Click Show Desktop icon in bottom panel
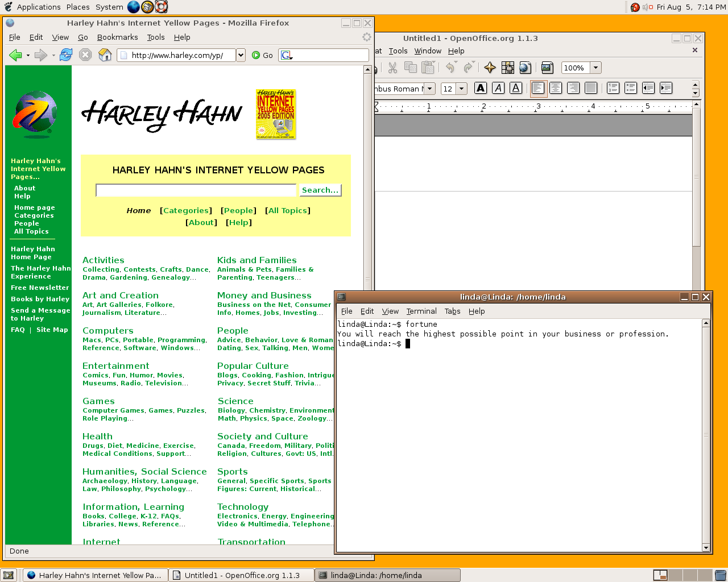Image resolution: width=728 pixels, height=582 pixels. point(8,575)
